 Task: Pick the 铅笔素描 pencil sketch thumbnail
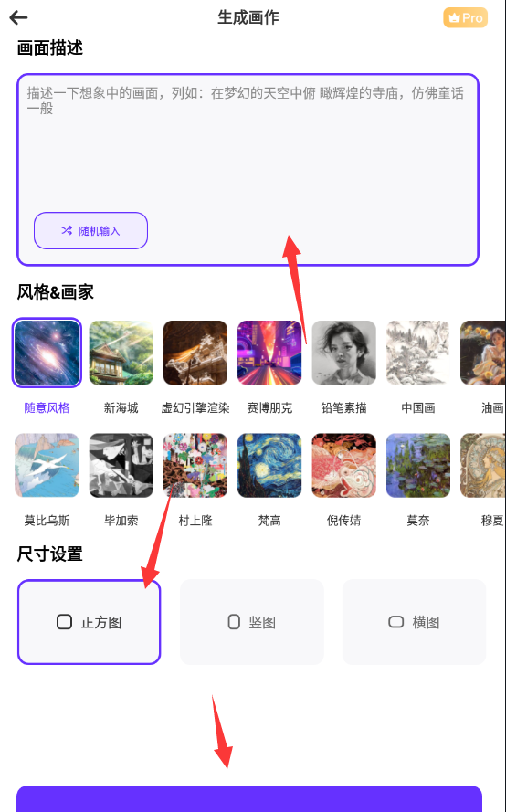pos(344,353)
